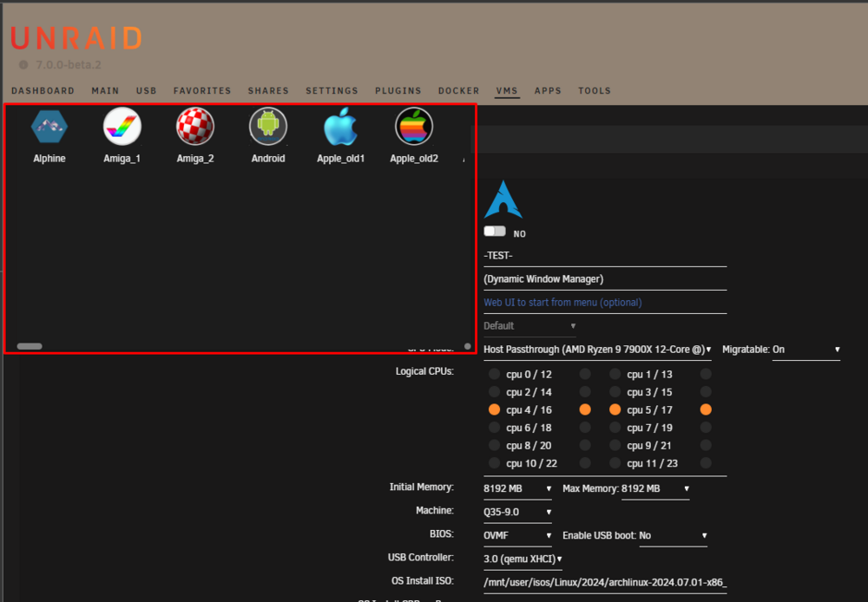Choose the Amiga_2 checkered ball icon
This screenshot has width=868, height=602.
(194, 127)
